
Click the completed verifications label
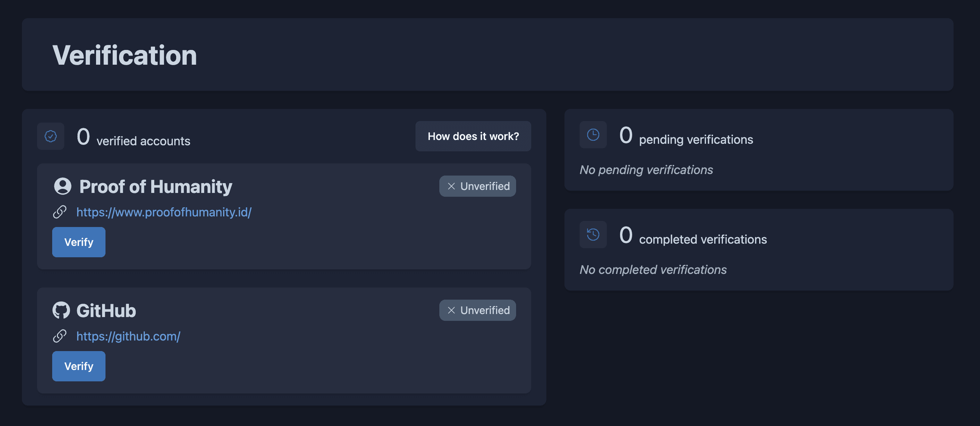702,239
